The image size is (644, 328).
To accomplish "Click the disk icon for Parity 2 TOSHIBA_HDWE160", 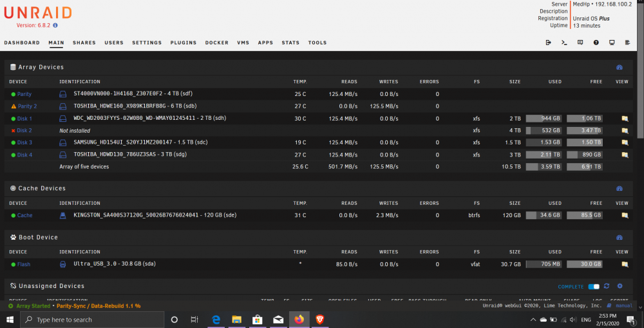I will [63, 106].
